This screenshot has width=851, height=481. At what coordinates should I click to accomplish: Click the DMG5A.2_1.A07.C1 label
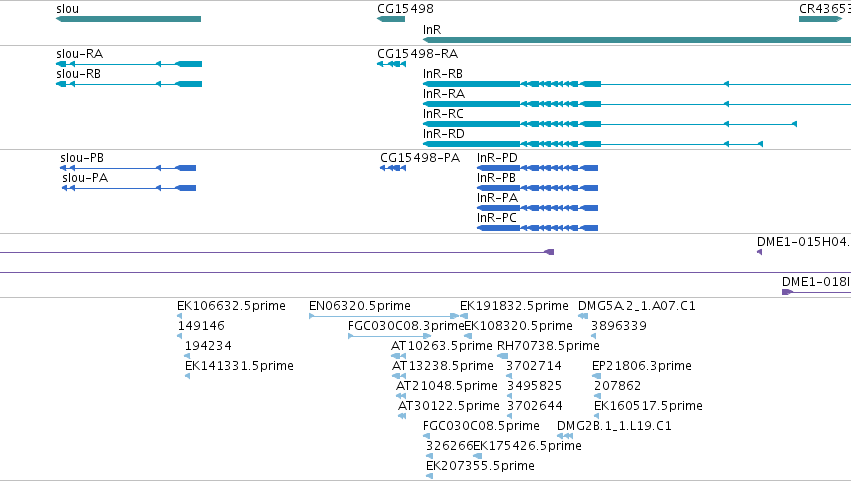click(637, 306)
